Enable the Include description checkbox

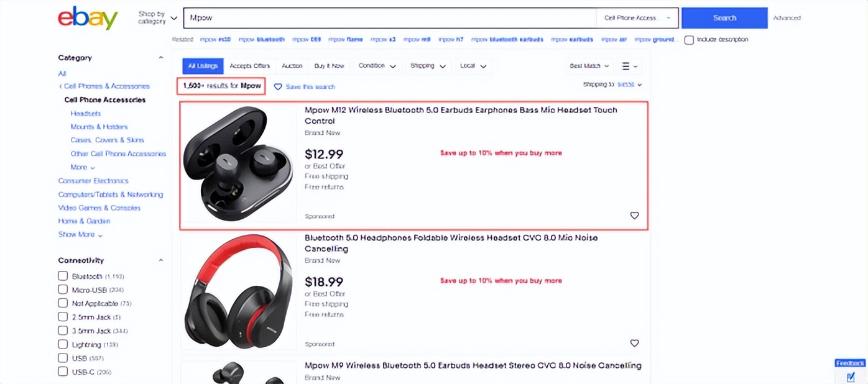(x=689, y=40)
